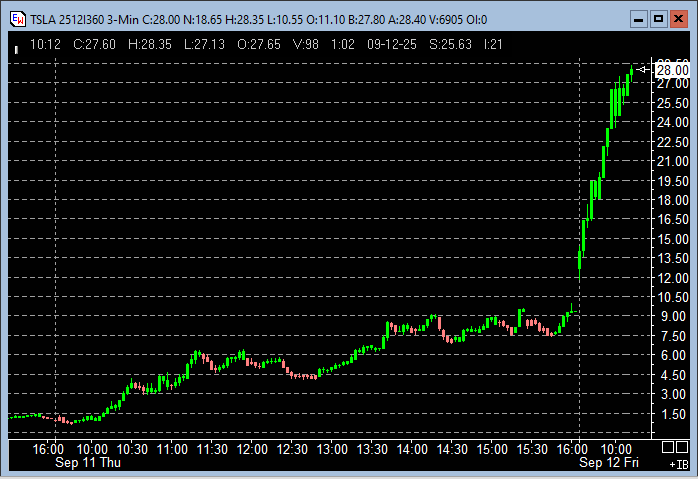Click the 27.00 price axis label

673,84
